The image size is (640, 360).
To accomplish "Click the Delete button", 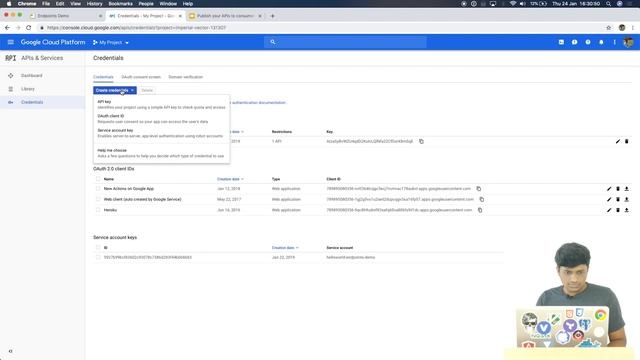I will click(147, 90).
